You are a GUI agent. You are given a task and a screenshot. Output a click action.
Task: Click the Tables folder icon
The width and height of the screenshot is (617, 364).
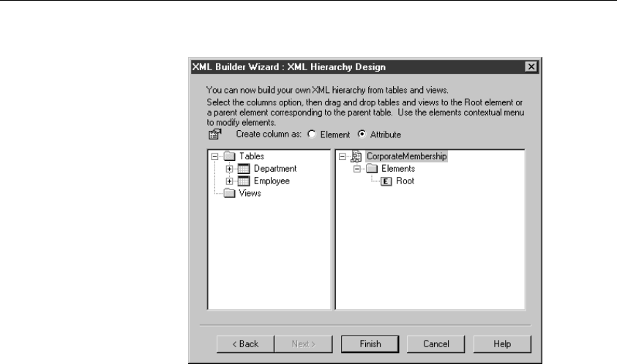click(229, 156)
